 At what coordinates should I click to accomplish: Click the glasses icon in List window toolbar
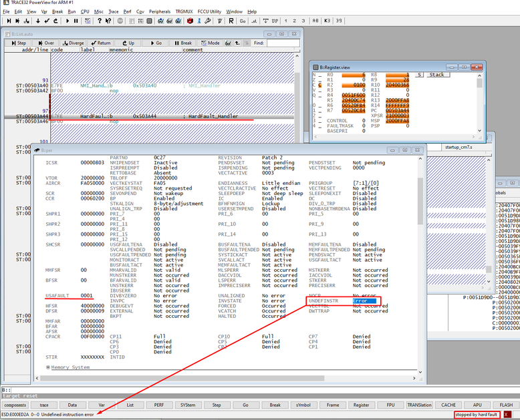[x=228, y=43]
